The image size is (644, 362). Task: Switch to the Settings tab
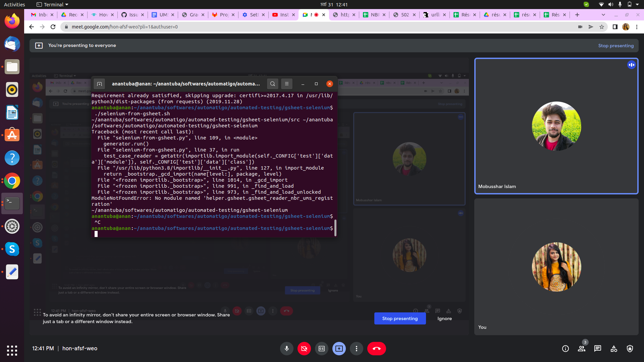254,15
